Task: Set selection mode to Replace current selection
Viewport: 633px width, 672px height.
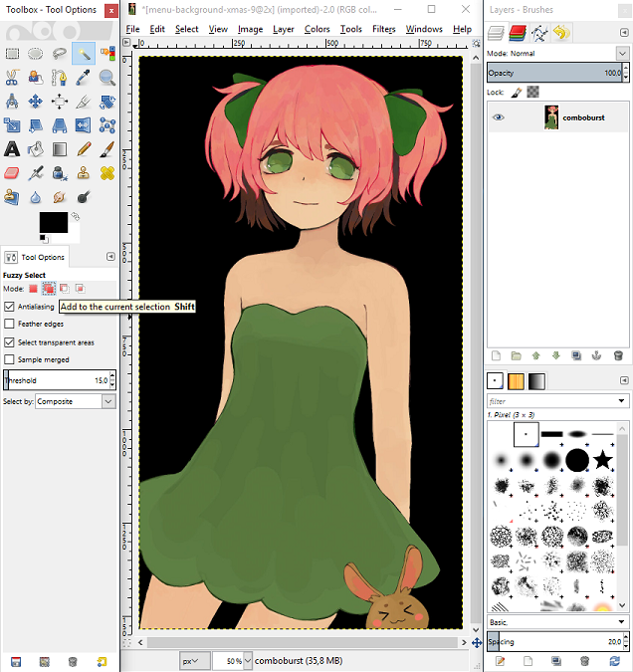Action: pos(33,289)
